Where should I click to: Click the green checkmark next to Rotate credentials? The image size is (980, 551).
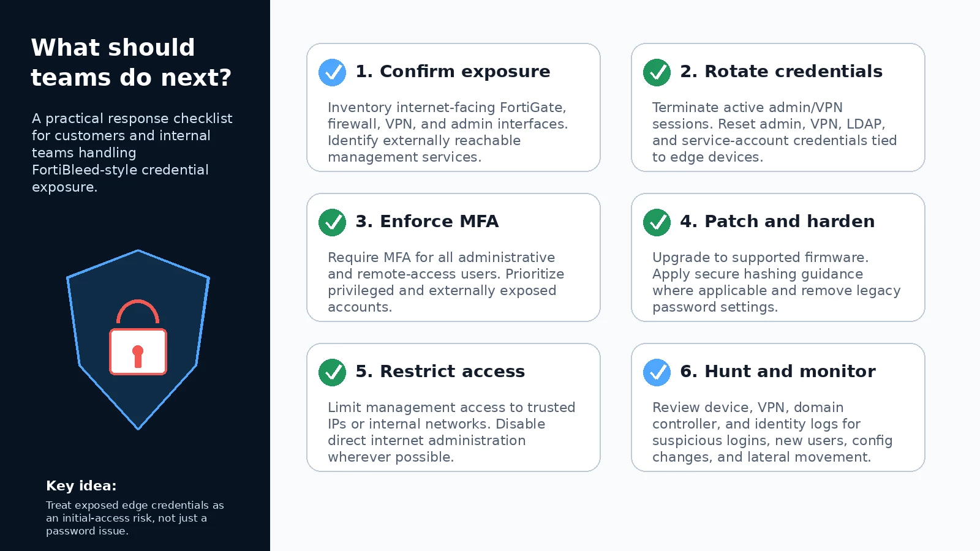click(x=657, y=72)
